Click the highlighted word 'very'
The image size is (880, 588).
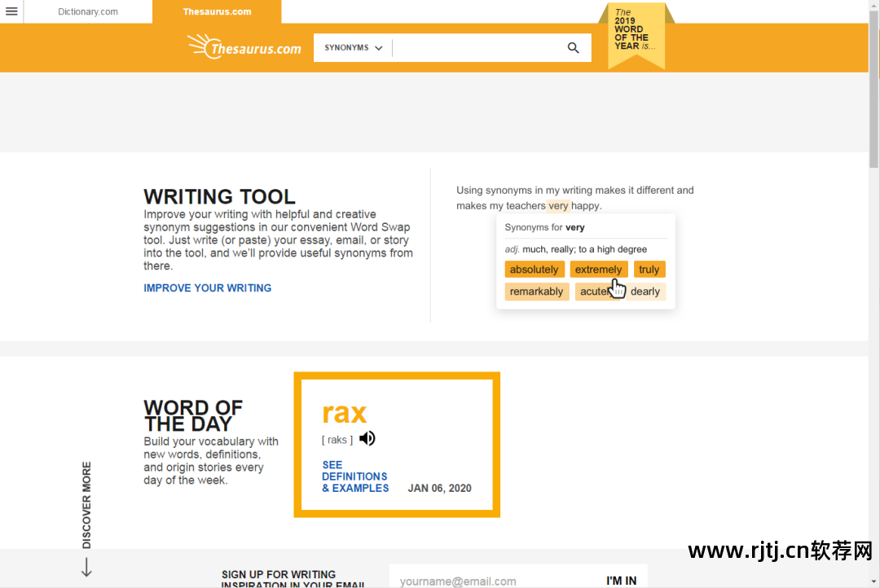[x=558, y=206]
